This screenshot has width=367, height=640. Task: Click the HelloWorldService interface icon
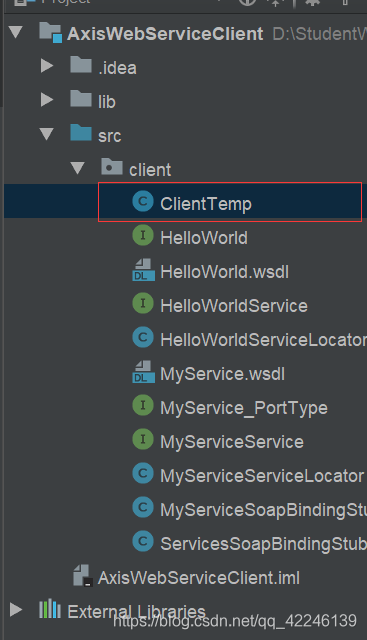click(143, 303)
